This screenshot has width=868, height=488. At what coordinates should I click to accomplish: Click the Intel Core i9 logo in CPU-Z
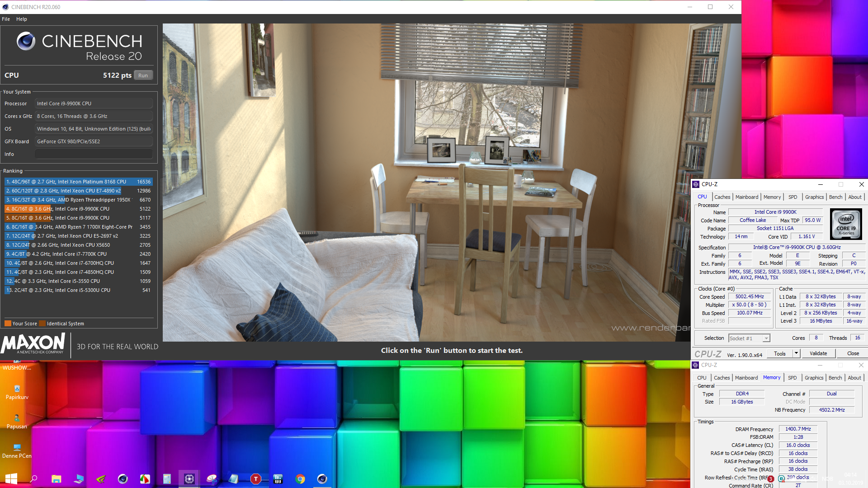coord(846,224)
